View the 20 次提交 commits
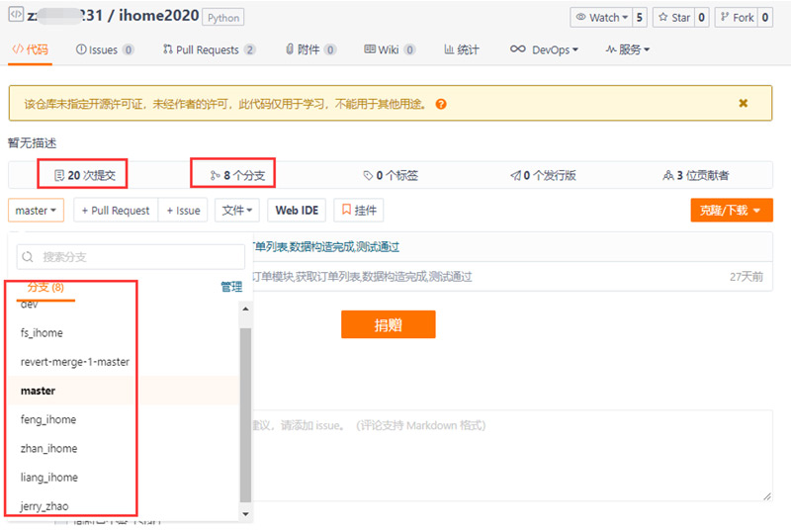 [85, 175]
